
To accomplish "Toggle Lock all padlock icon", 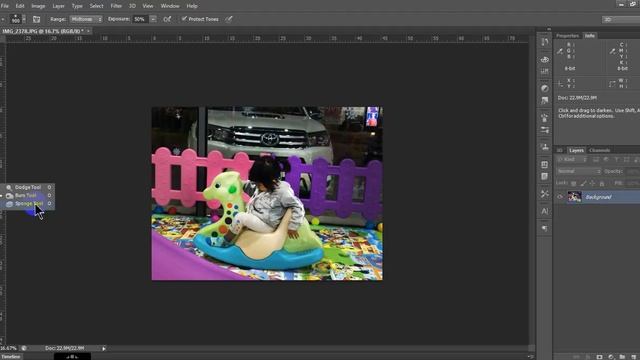I will 602,184.
